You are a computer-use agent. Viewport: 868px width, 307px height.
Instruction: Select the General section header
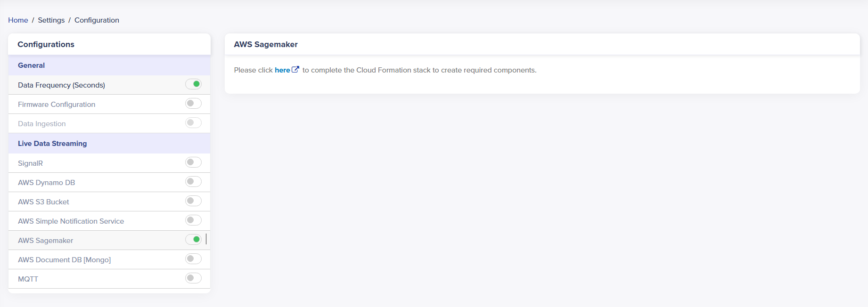point(32,65)
